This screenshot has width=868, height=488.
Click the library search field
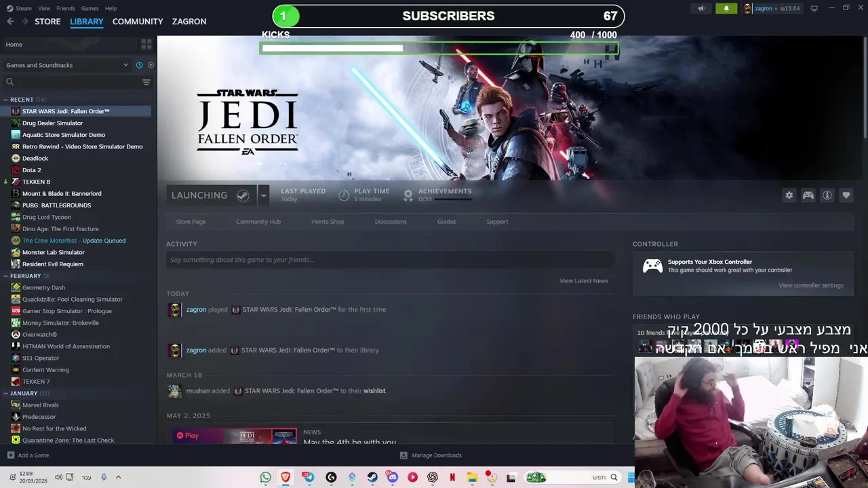(x=70, y=82)
